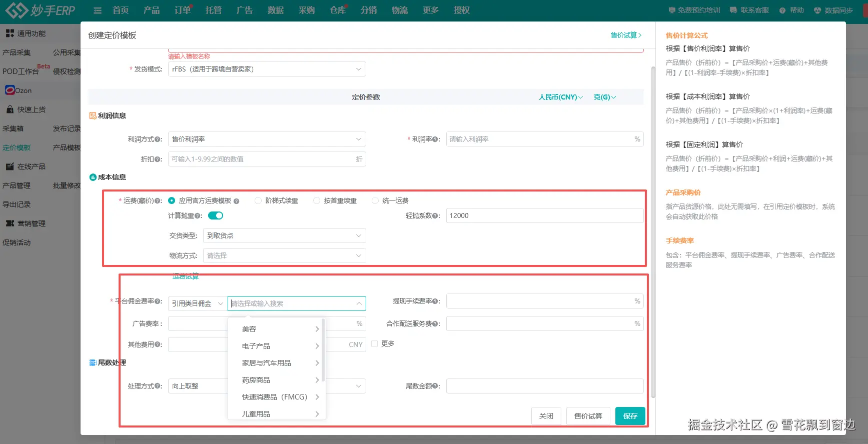
Task: Change currency 人民币(CNY) dropdown
Action: click(x=560, y=97)
